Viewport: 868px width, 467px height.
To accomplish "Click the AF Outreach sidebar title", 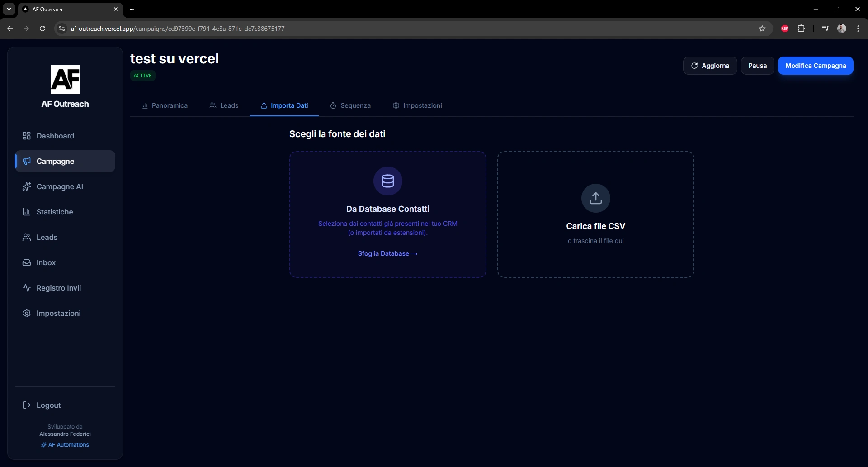I will (65, 104).
